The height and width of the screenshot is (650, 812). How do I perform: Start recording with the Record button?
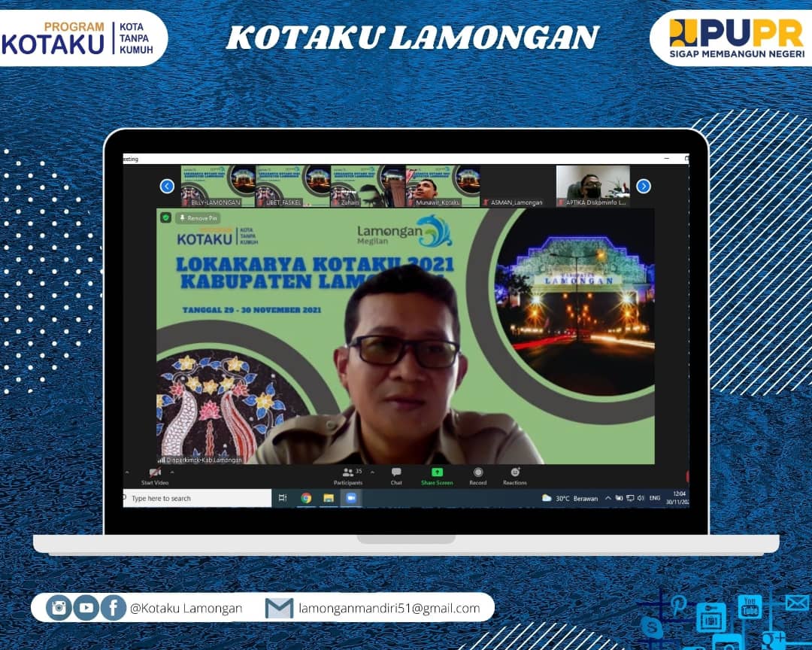pyautogui.click(x=478, y=476)
